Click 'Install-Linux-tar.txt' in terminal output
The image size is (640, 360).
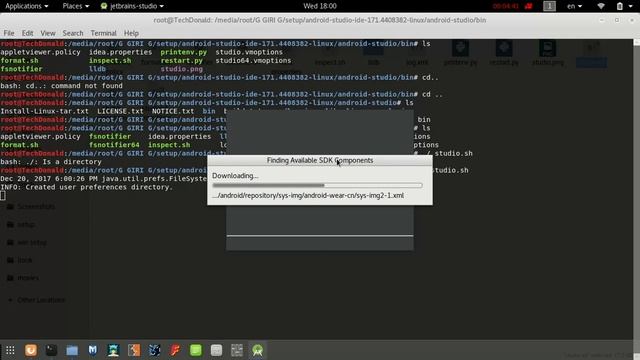[44, 111]
